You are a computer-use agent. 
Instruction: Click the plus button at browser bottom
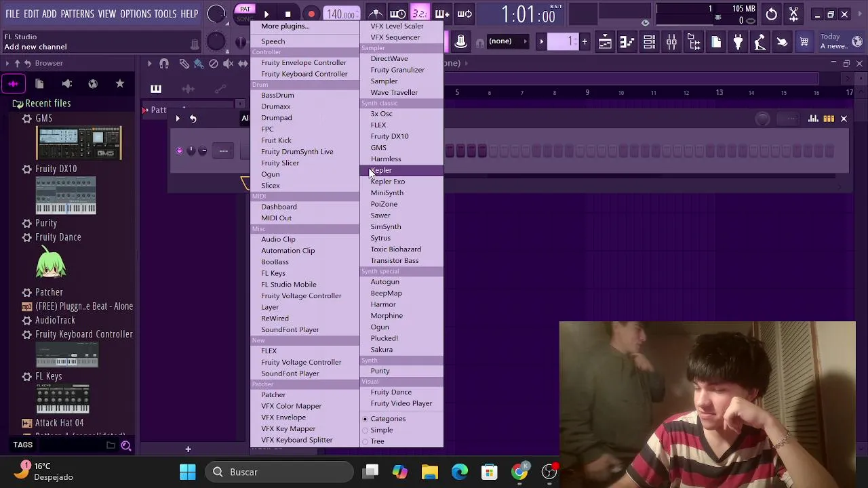point(188,449)
